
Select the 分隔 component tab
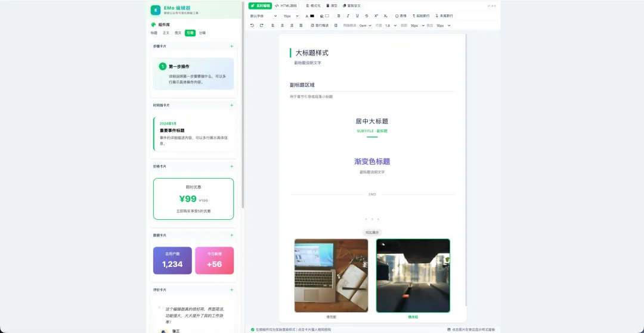click(202, 33)
